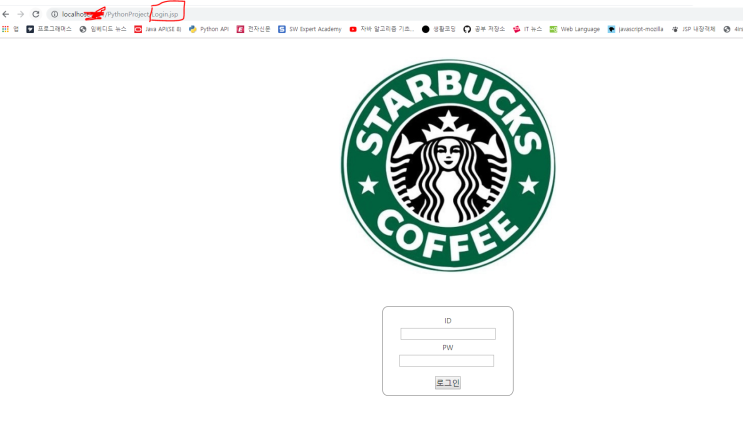The image size is (743, 436).
Task: Open the JSP 내장객체 bookmark
Action: (693, 29)
